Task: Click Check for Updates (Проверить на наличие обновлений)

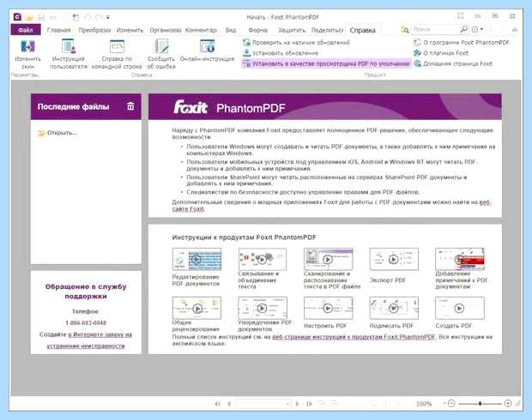Action: 296,42
